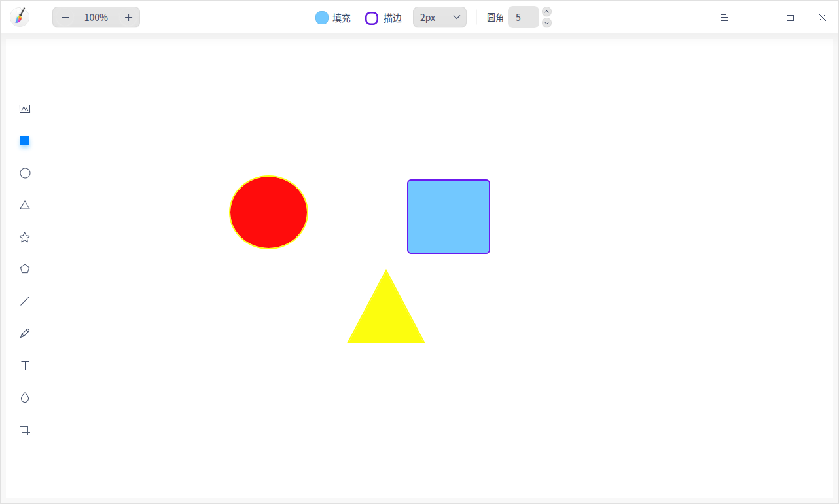Decrease corner radius with down arrow

tap(547, 23)
